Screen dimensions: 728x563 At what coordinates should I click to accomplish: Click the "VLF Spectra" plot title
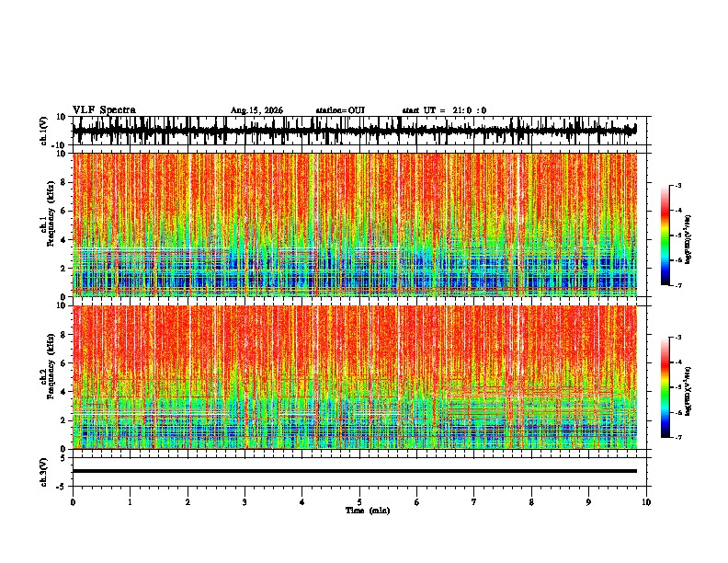pos(104,110)
